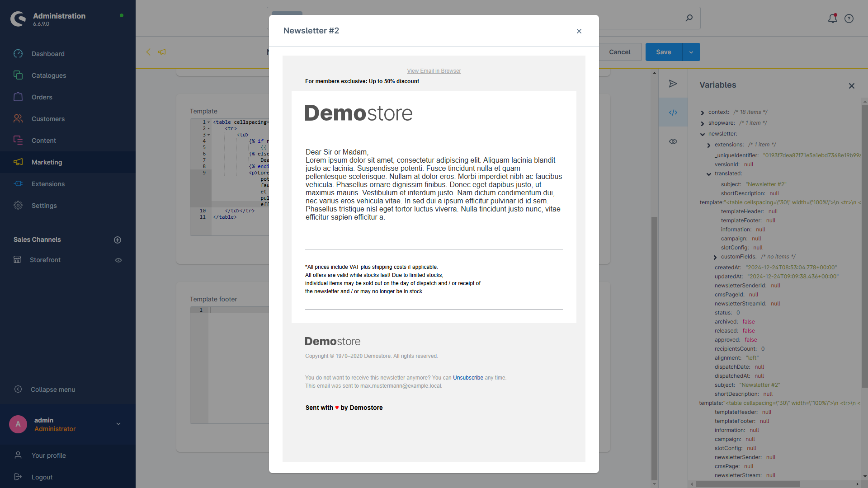Click the Dashboard gauge icon
This screenshot has height=488, width=868.
tap(18, 54)
